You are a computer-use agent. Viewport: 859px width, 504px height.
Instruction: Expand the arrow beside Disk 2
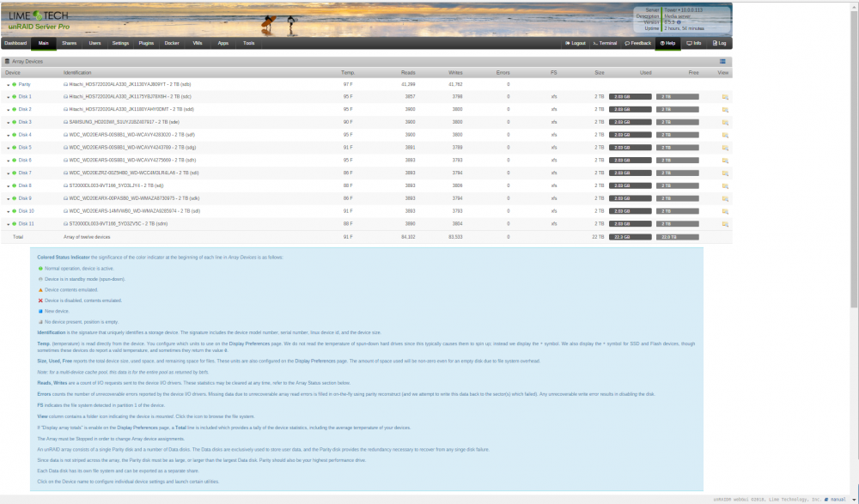point(9,110)
